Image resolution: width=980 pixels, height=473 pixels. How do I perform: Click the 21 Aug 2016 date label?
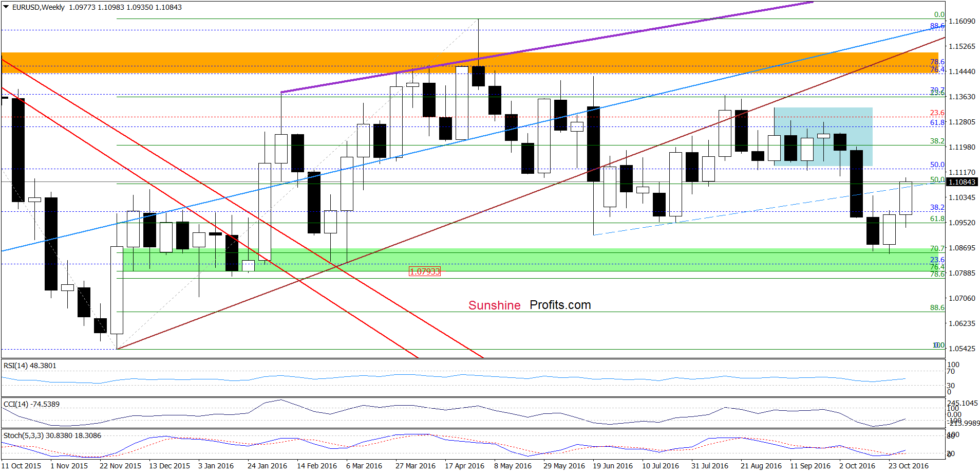click(761, 466)
